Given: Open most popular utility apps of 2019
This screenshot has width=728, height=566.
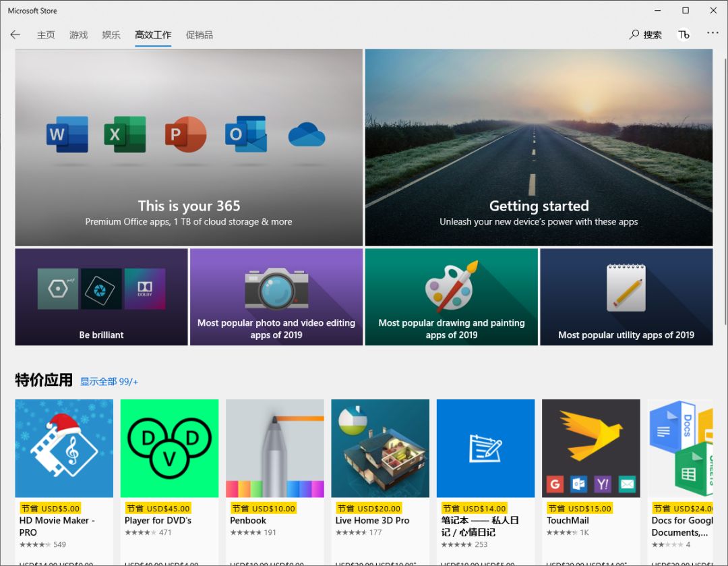Looking at the screenshot, I should pyautogui.click(x=626, y=297).
